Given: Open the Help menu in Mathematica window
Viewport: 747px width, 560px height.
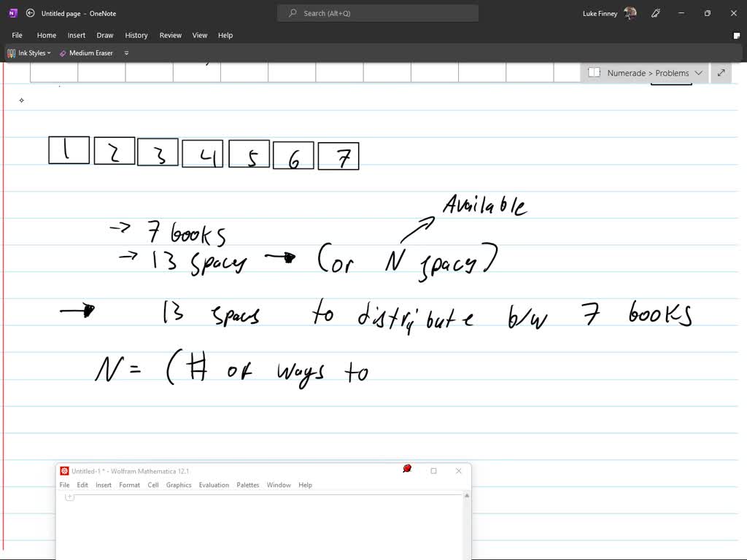Looking at the screenshot, I should click(x=306, y=485).
